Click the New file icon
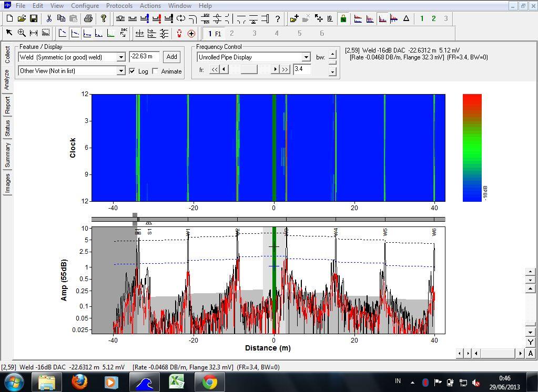Image resolution: width=538 pixels, height=392 pixels. click(x=9, y=18)
